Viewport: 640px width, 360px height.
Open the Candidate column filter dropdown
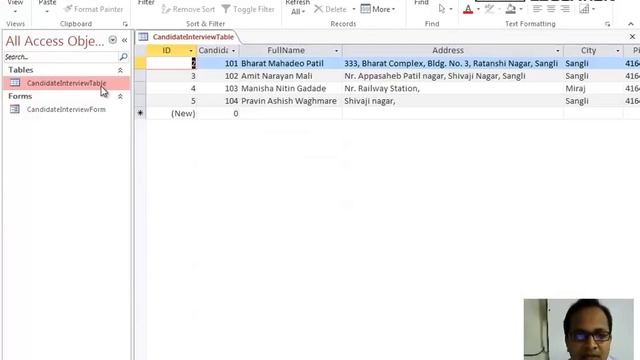pyautogui.click(x=233, y=51)
